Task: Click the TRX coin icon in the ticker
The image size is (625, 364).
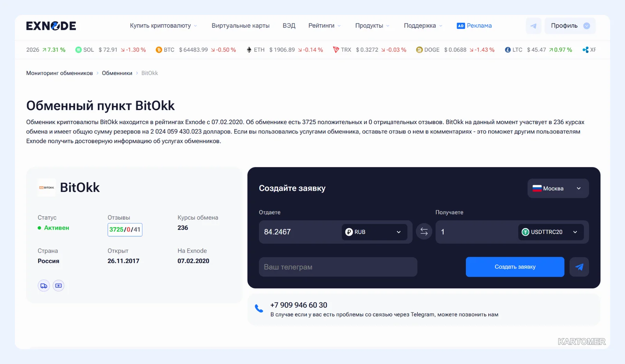Action: [336, 50]
